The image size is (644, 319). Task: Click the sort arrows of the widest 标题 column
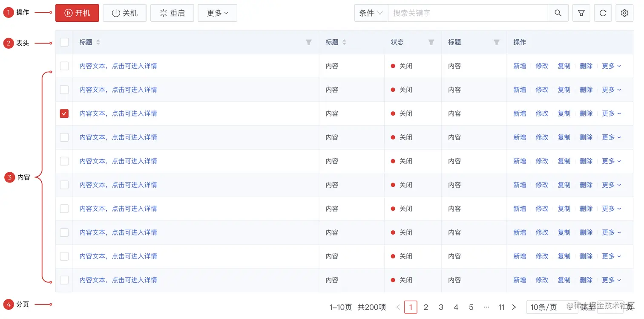tap(98, 42)
